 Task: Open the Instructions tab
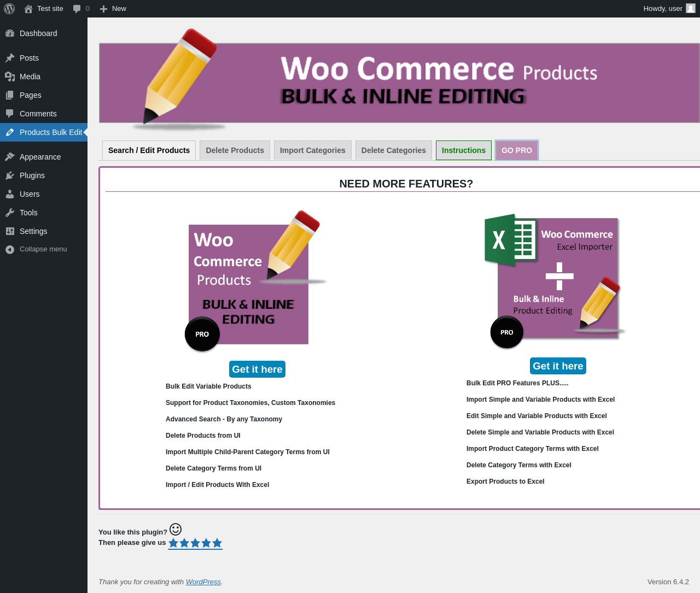pyautogui.click(x=464, y=150)
